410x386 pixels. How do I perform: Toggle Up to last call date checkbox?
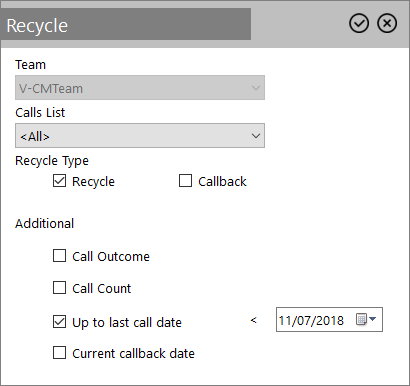pyautogui.click(x=59, y=322)
